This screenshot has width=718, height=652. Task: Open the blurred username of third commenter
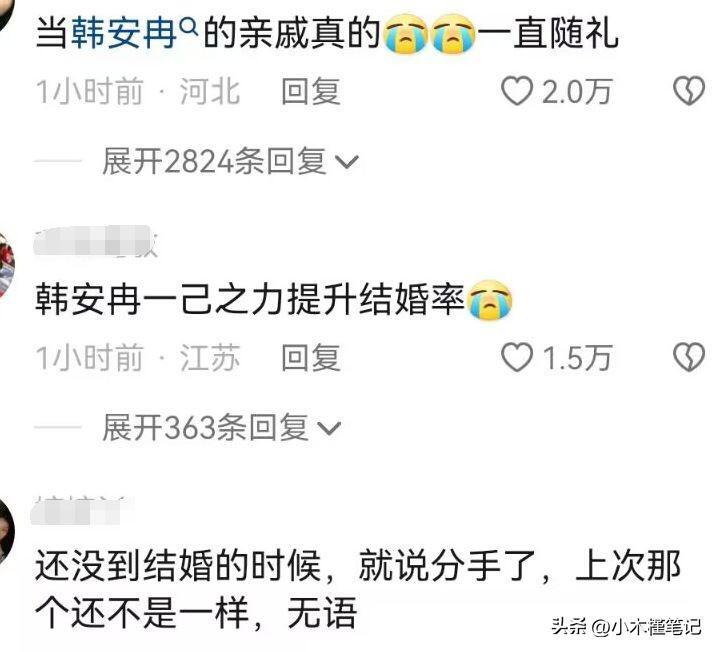tap(82, 509)
